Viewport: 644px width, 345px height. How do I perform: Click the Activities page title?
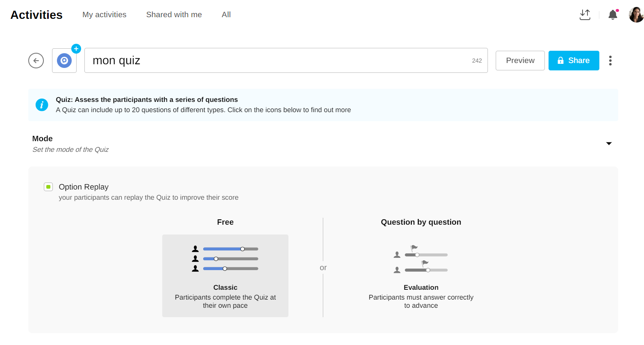[x=36, y=15]
